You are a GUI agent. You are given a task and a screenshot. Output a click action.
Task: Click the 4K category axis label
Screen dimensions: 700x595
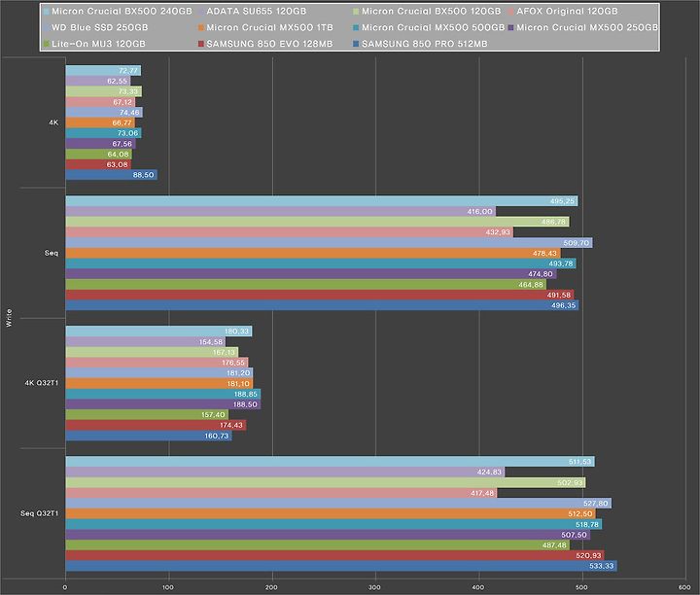(53, 122)
